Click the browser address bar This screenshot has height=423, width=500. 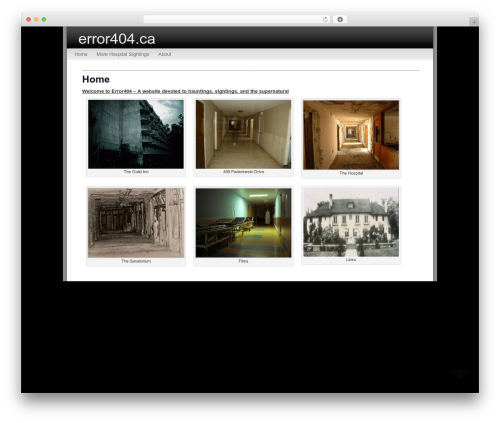(x=236, y=20)
